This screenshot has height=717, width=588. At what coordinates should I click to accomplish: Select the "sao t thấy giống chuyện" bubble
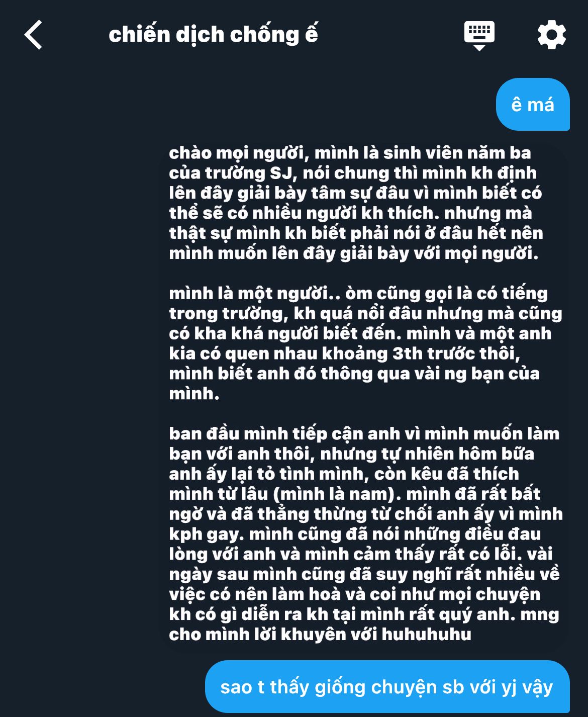point(387,687)
